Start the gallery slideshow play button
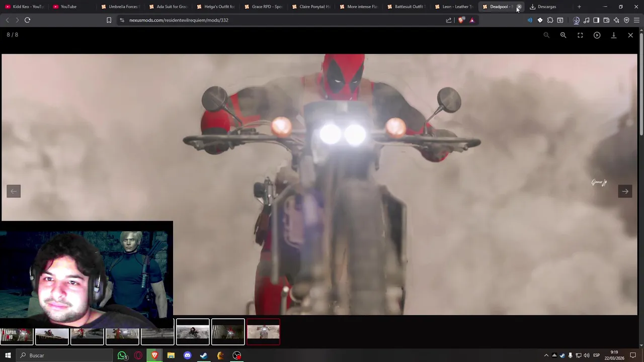Image resolution: width=644 pixels, height=362 pixels. coord(597,35)
